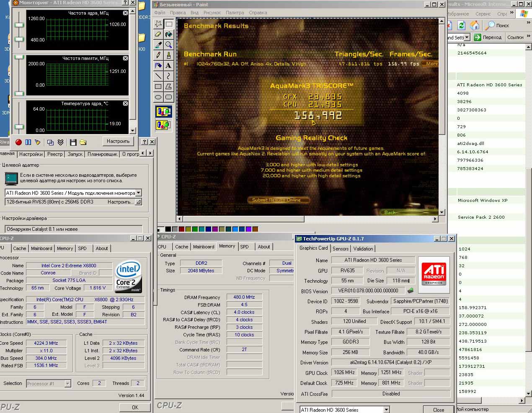532x413 pixels.
Task: Select the Eraser tool in Paint
Action: tap(158, 34)
